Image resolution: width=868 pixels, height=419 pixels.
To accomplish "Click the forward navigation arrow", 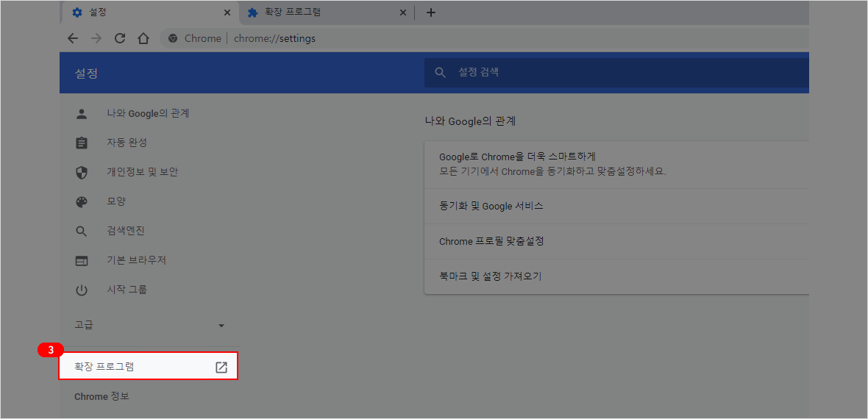I will pyautogui.click(x=96, y=38).
